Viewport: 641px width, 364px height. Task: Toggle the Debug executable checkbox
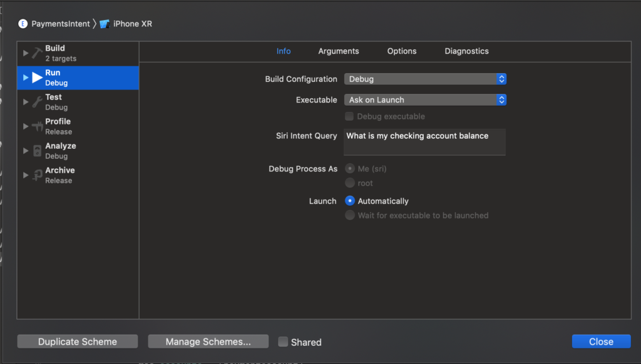[350, 116]
